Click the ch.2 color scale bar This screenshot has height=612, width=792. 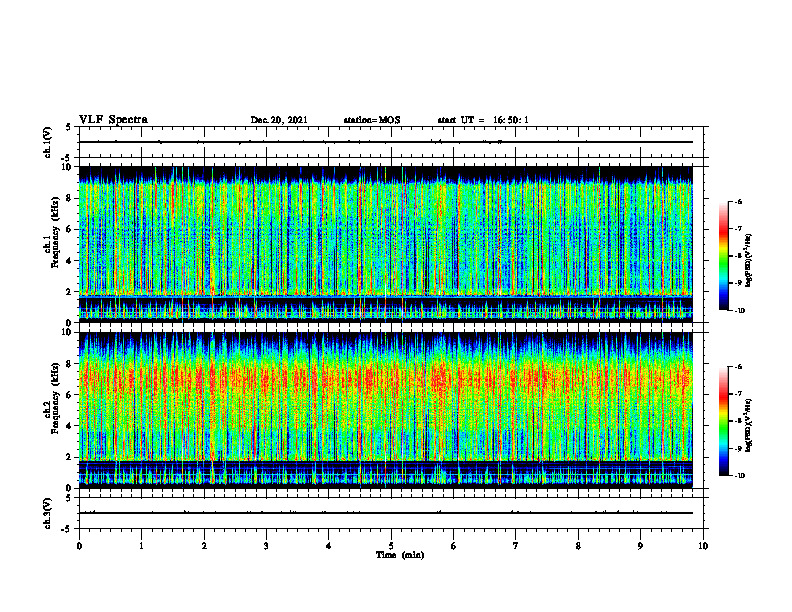[724, 421]
